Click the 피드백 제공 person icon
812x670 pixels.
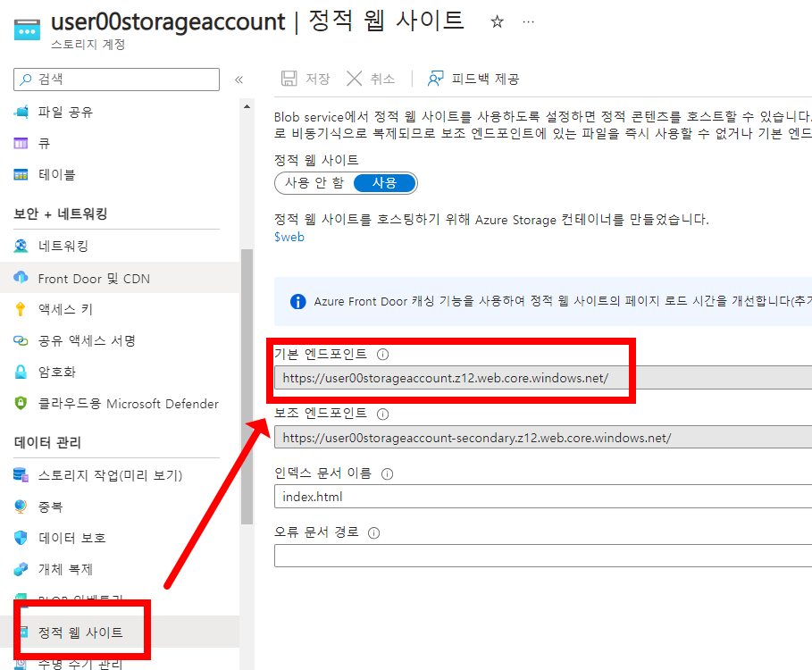click(436, 79)
